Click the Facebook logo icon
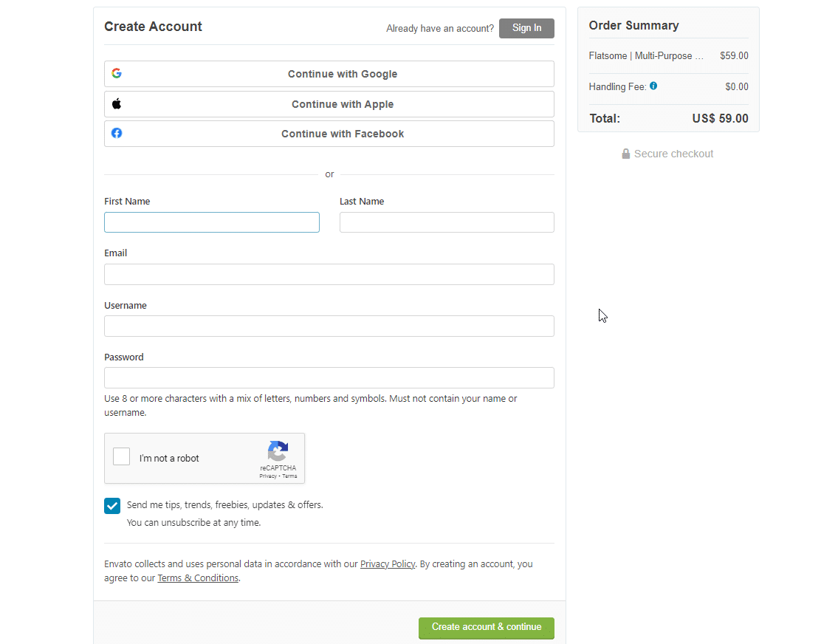 117,133
